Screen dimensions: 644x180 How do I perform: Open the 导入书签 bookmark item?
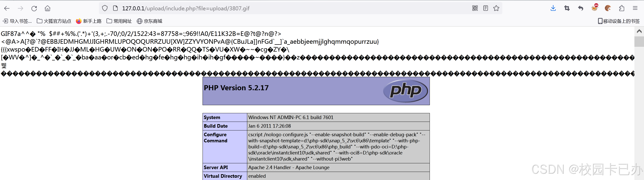pyautogui.click(x=17, y=21)
